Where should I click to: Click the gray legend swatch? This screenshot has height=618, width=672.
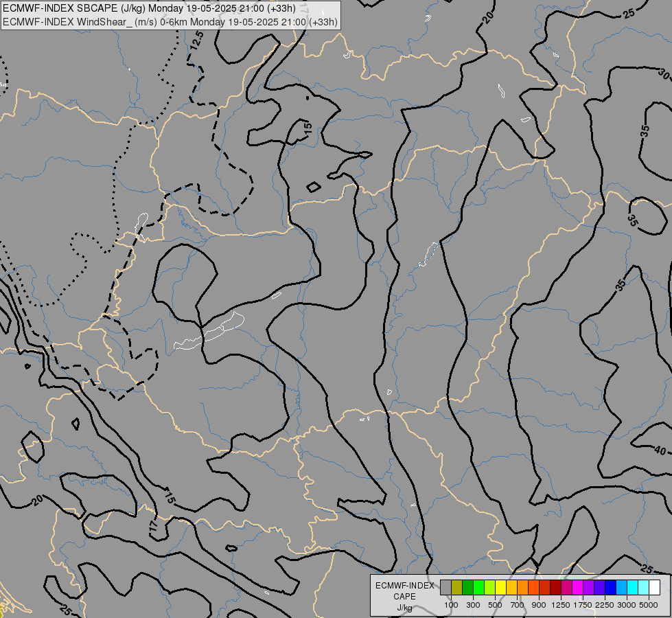pos(445,588)
